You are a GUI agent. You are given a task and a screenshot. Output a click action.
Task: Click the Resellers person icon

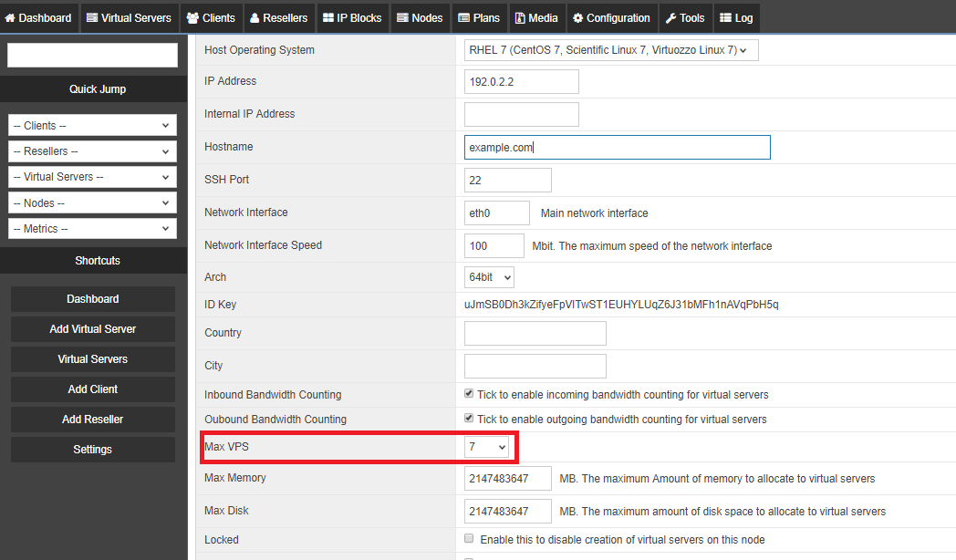pos(255,18)
